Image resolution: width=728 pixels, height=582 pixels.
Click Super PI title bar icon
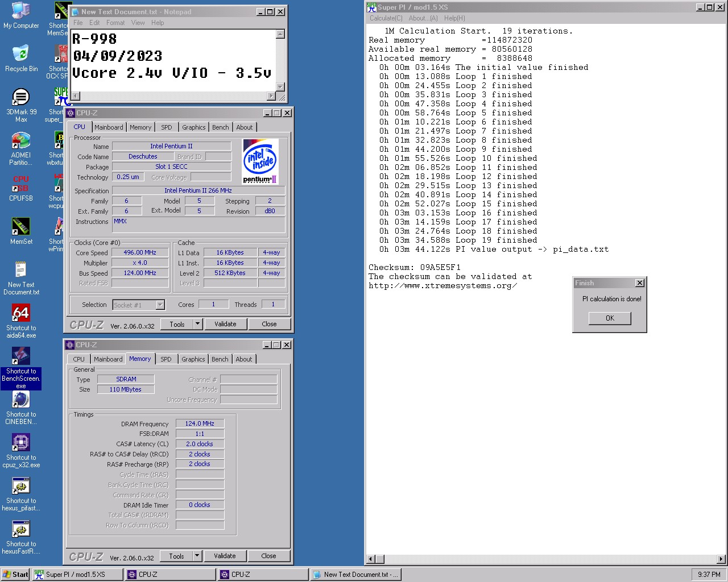pyautogui.click(x=371, y=7)
